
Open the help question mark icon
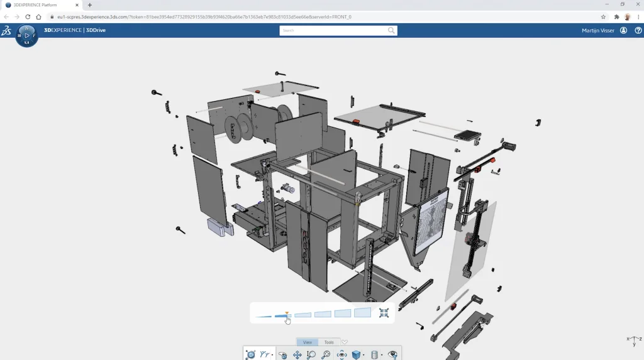638,30
